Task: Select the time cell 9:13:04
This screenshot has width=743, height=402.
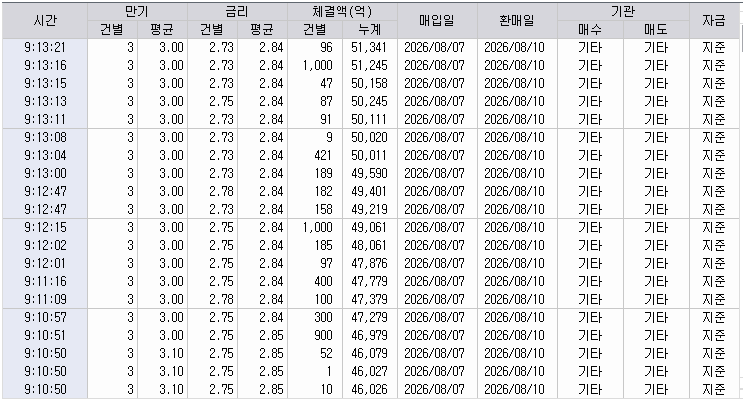Action: click(x=45, y=155)
